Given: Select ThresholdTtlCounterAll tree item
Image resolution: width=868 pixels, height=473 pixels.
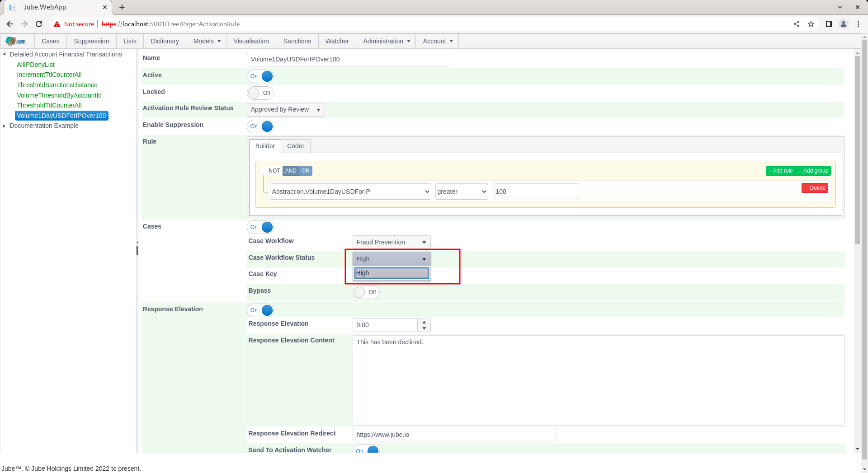Looking at the screenshot, I should [49, 105].
